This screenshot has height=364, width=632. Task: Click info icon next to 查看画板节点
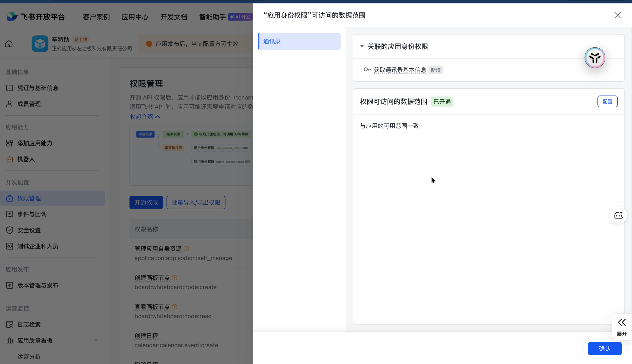tap(175, 307)
